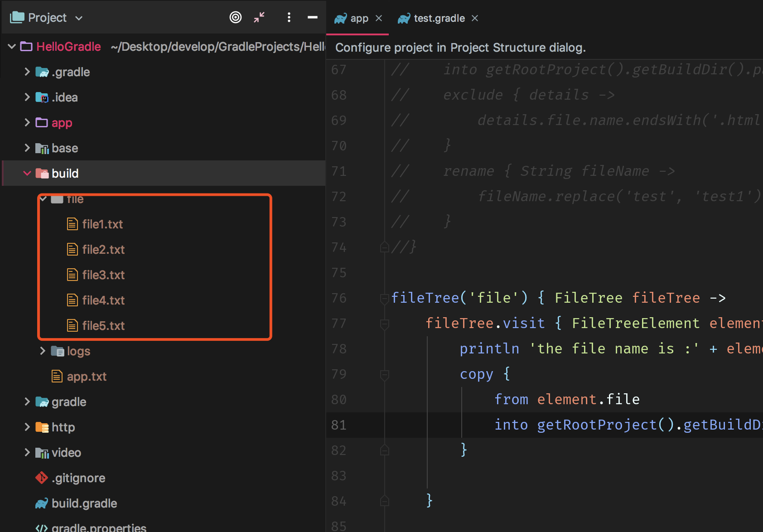Click the fold end marker at line 84
This screenshot has height=532, width=763.
[x=385, y=501]
